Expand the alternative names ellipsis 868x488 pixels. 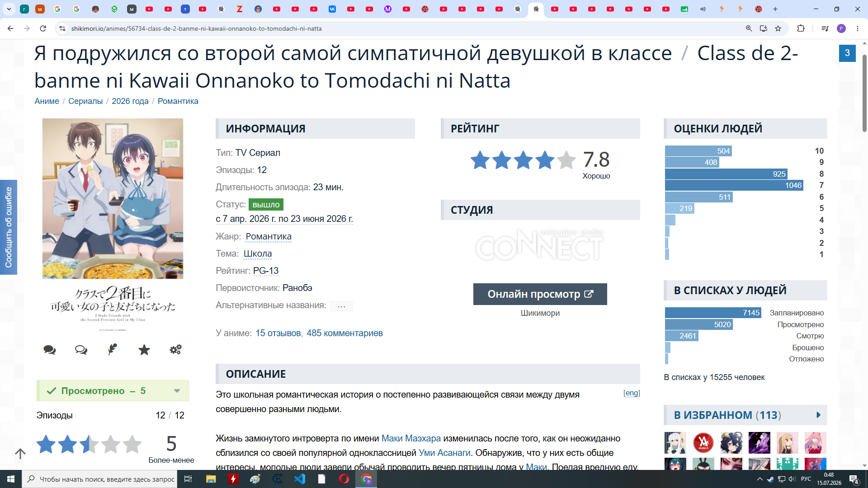click(x=341, y=306)
